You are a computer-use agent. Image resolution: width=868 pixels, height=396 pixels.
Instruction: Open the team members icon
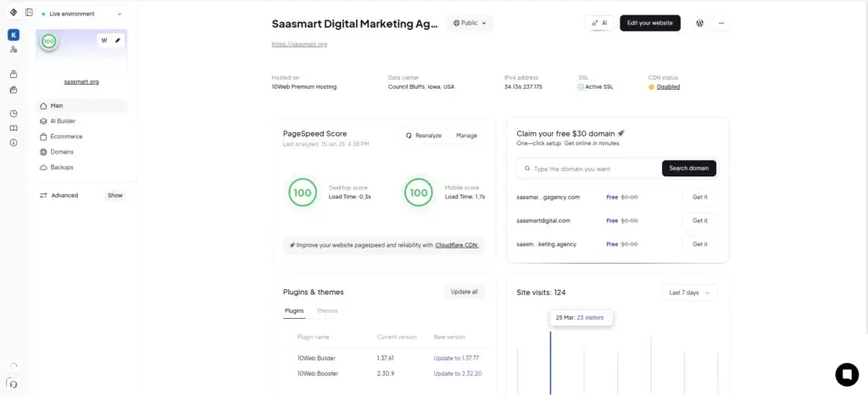click(x=14, y=49)
